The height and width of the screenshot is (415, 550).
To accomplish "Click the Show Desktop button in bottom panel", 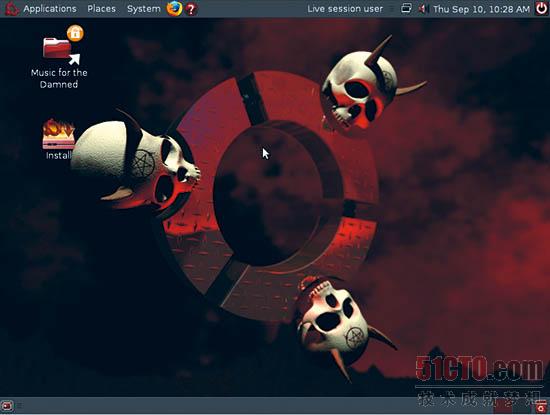I will pos(7,406).
